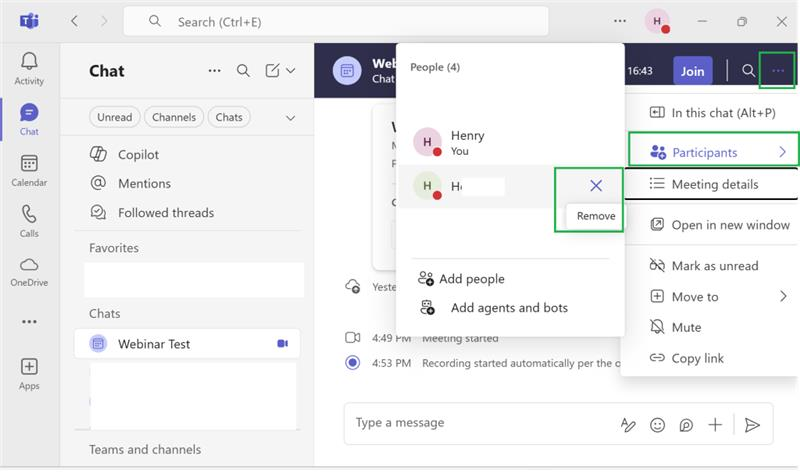
Task: Expand new chat options chevron
Action: [x=291, y=70]
